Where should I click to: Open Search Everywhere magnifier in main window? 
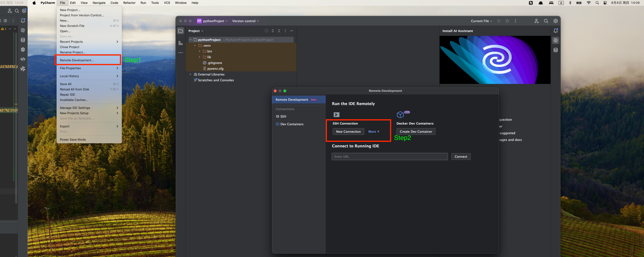[x=546, y=21]
